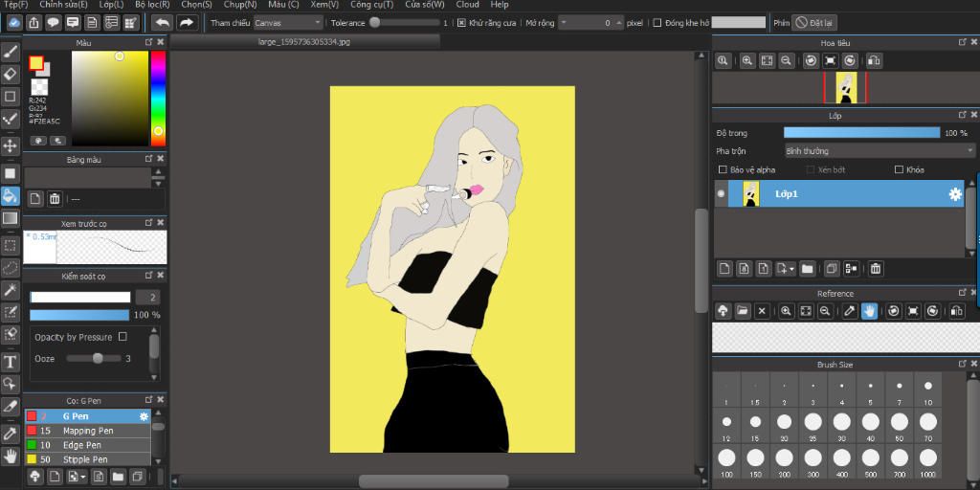Enable Đóng khe hở checkbox
Image resolution: width=980 pixels, height=490 pixels.
coord(657,23)
